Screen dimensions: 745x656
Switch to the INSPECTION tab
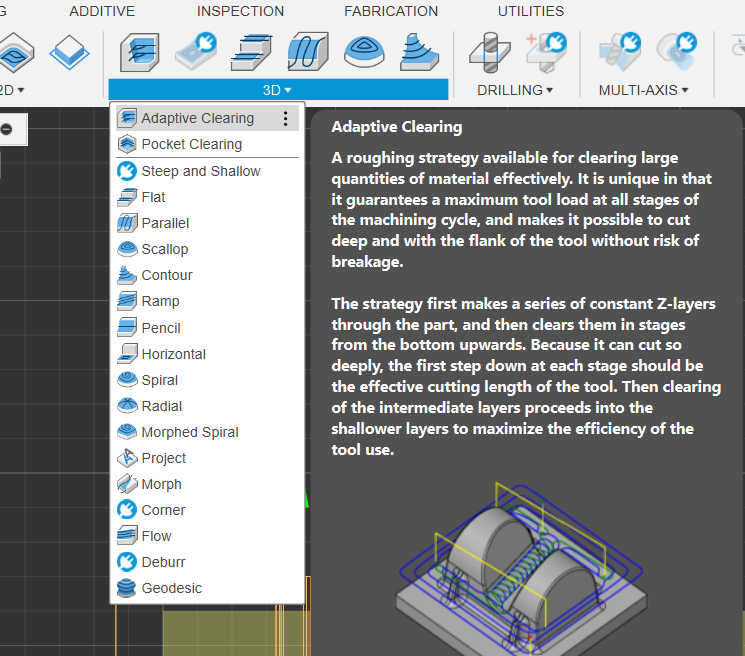coord(240,11)
